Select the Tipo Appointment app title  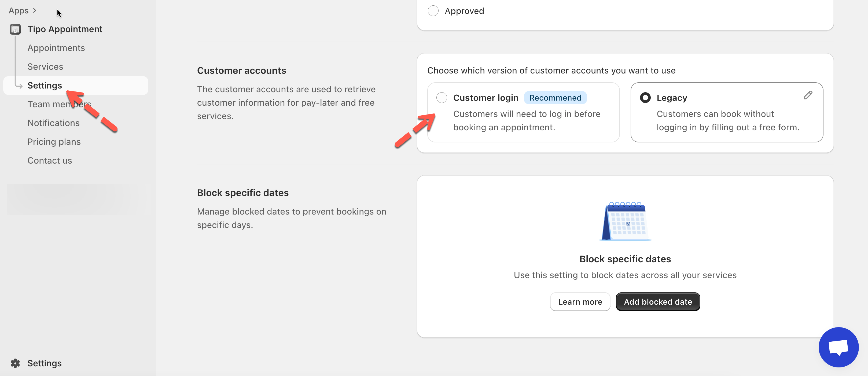tap(65, 29)
